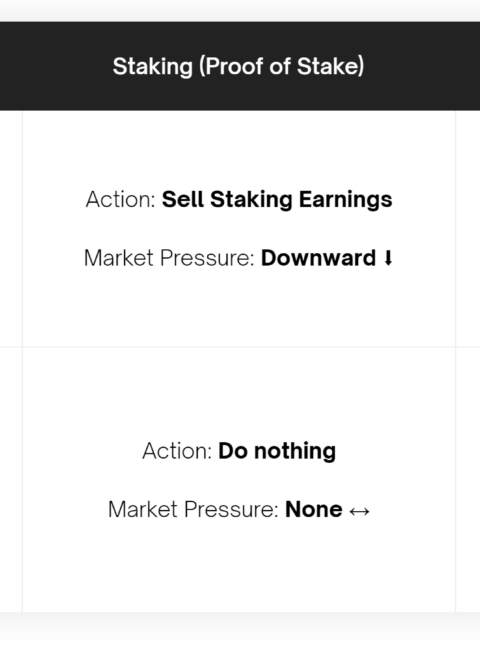Screen dimensions: 480x645
Task: Click the word Staking in dark header
Action: [153, 67]
